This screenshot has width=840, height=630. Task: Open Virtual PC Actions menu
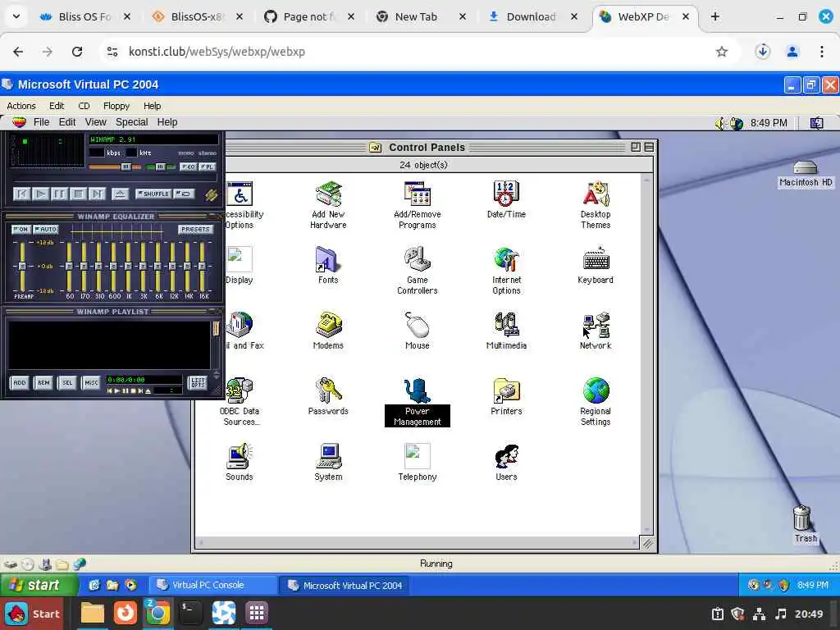pyautogui.click(x=21, y=106)
